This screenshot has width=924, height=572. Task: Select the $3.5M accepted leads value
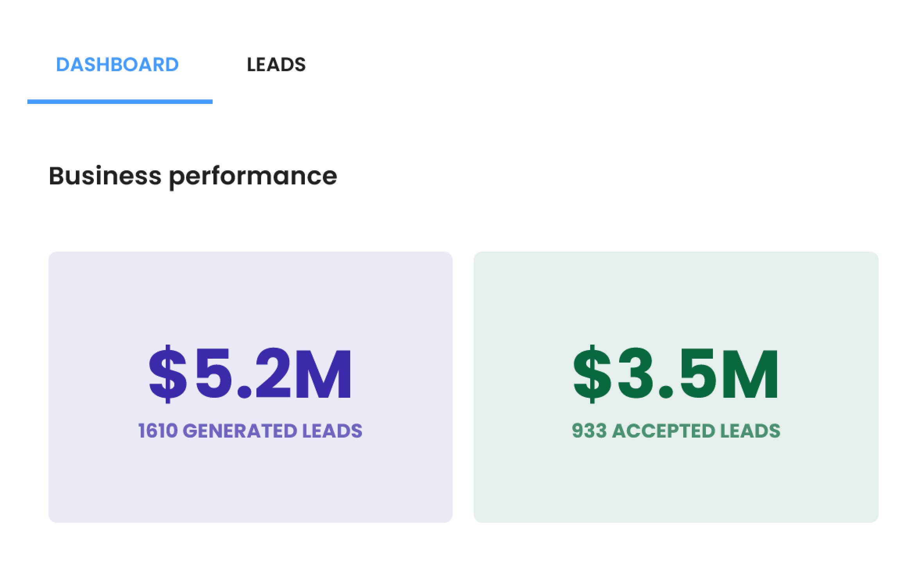[x=676, y=374]
